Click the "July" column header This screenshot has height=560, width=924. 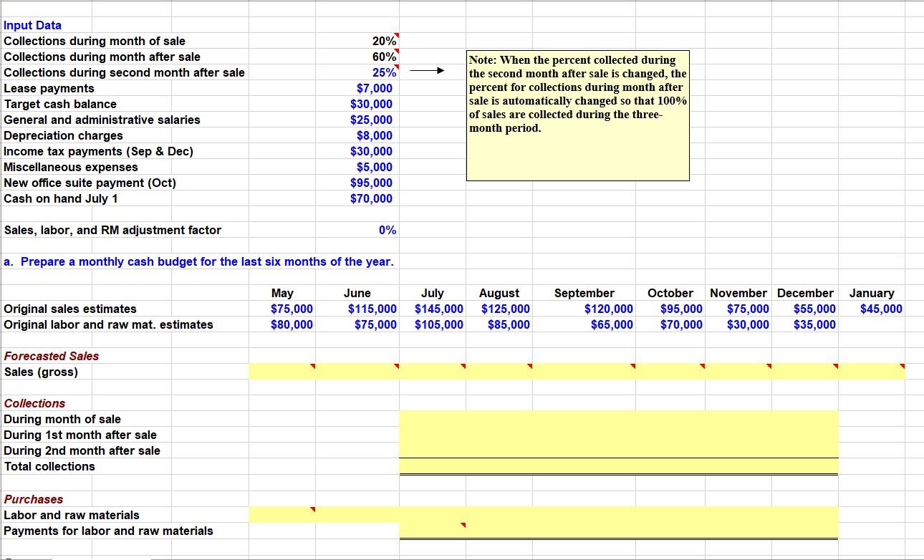click(x=433, y=293)
